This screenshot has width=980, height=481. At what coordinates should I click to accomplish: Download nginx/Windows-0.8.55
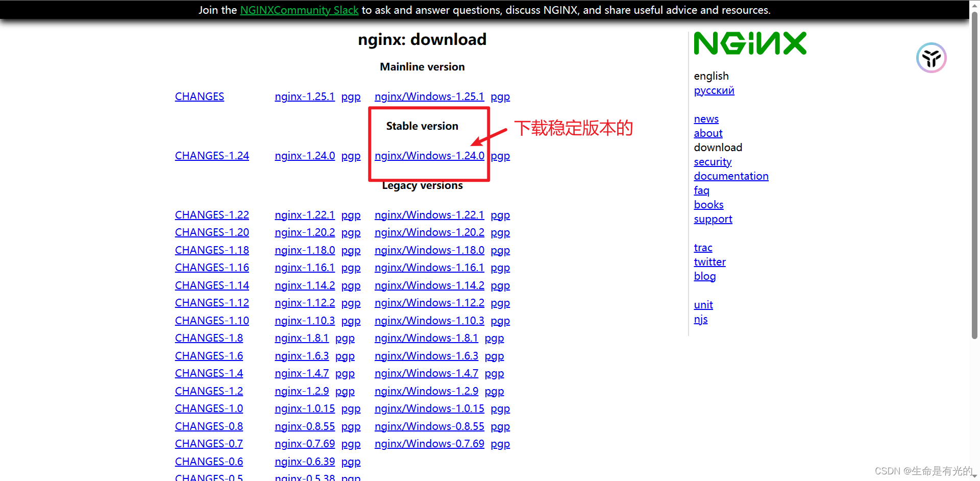[429, 426]
